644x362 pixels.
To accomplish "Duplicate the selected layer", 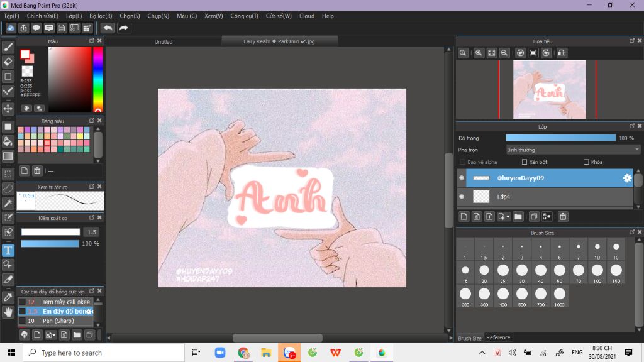I will pos(534,217).
